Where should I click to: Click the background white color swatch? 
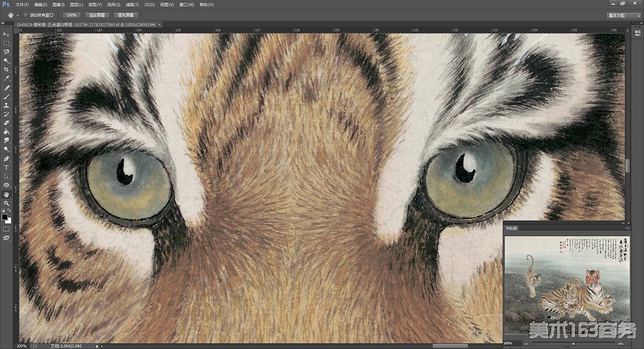pos(9,221)
